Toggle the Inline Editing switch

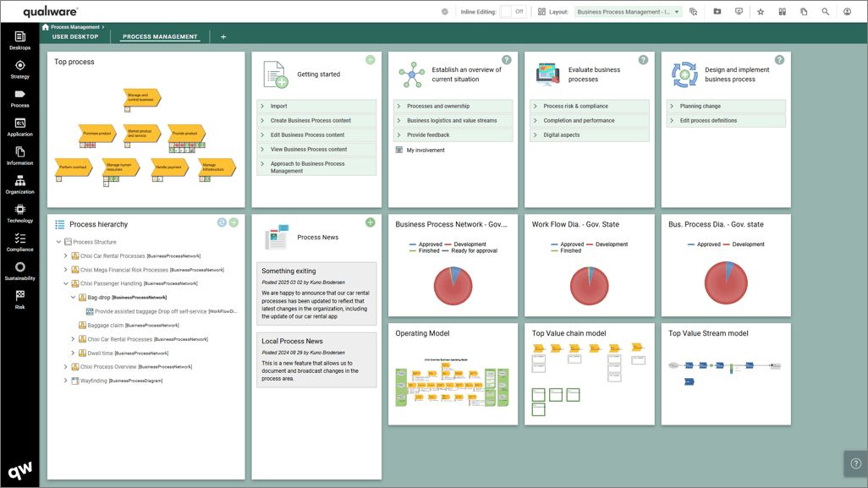tap(513, 12)
